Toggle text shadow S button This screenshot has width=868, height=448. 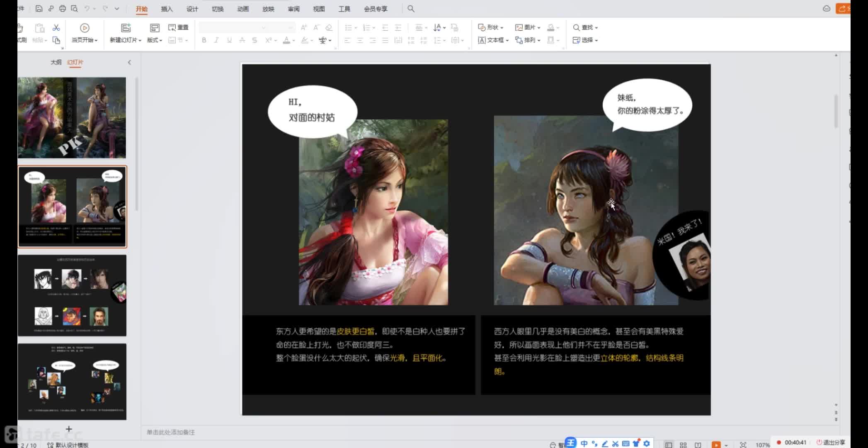pos(255,40)
